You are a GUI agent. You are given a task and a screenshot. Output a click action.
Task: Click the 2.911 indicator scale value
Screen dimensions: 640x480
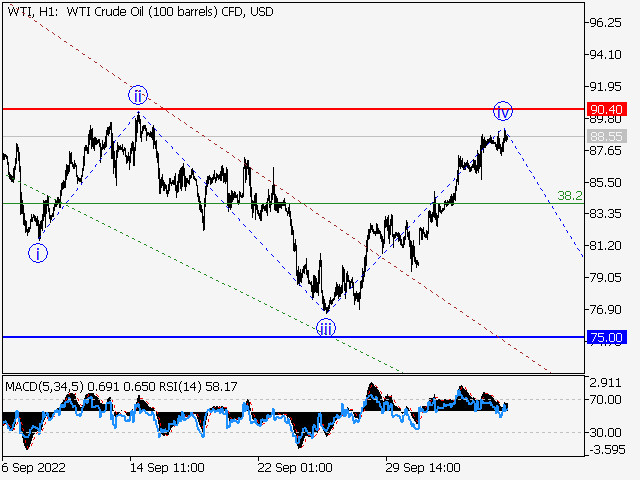pos(606,383)
